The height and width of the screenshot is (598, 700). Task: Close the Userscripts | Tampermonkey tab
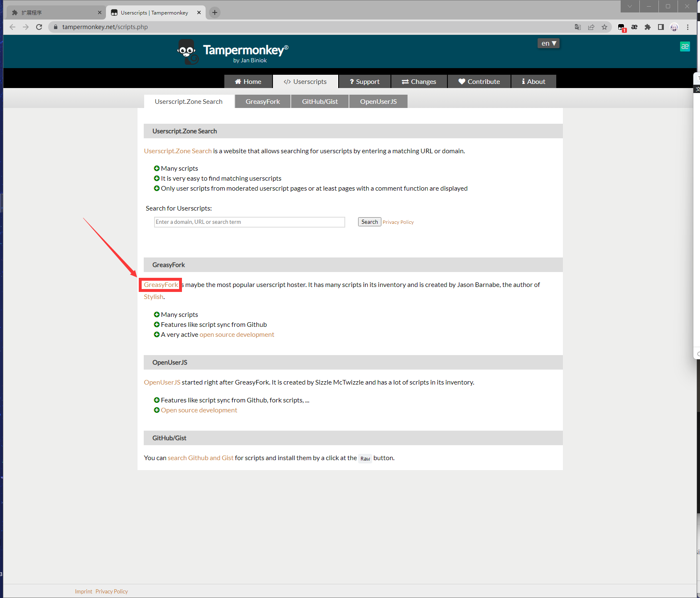(x=199, y=12)
